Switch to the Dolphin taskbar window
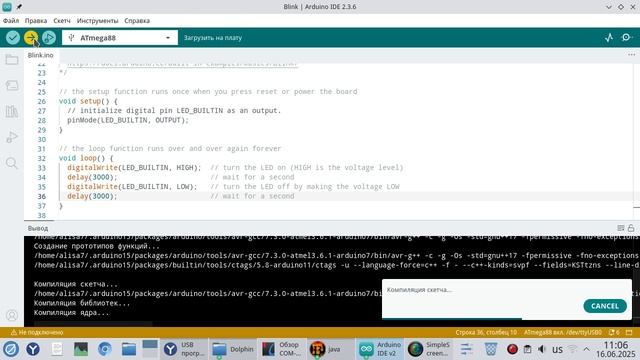The width and height of the screenshot is (640, 360). tap(233, 349)
